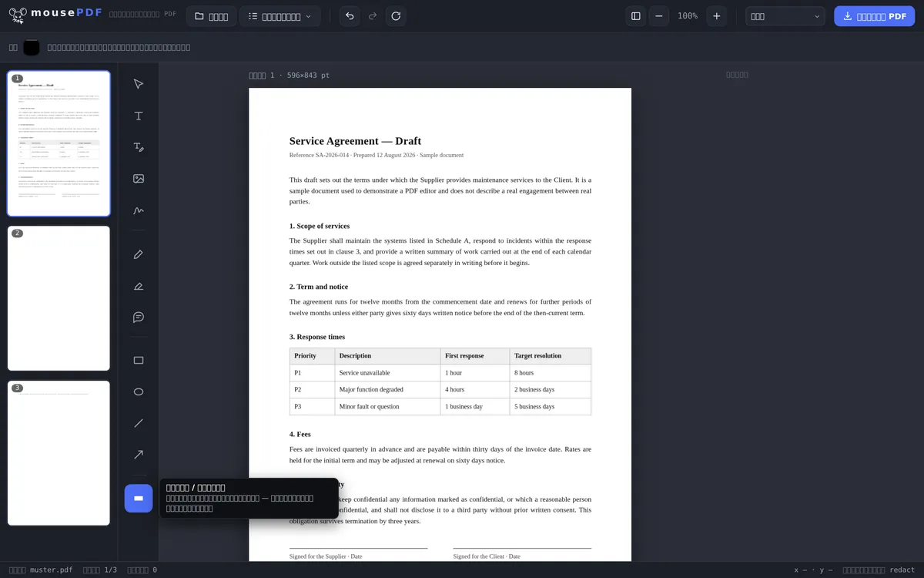Choose the comment bubble tool

pyautogui.click(x=139, y=318)
